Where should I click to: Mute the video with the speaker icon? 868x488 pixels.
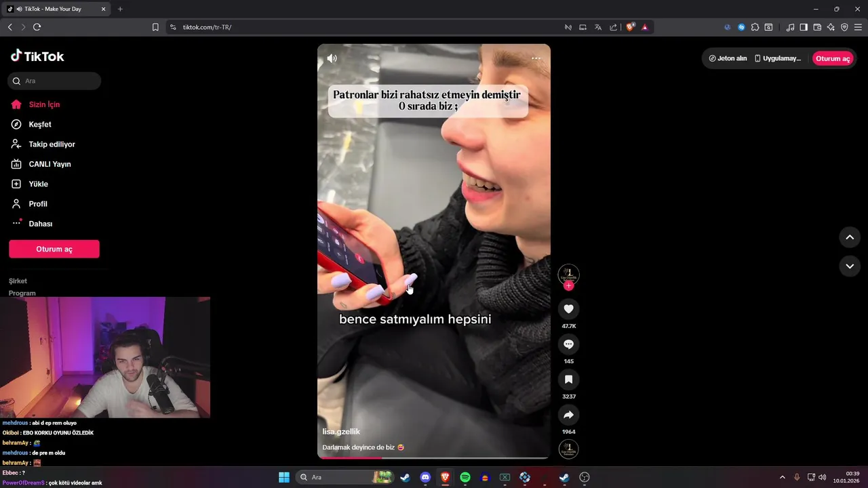point(332,58)
